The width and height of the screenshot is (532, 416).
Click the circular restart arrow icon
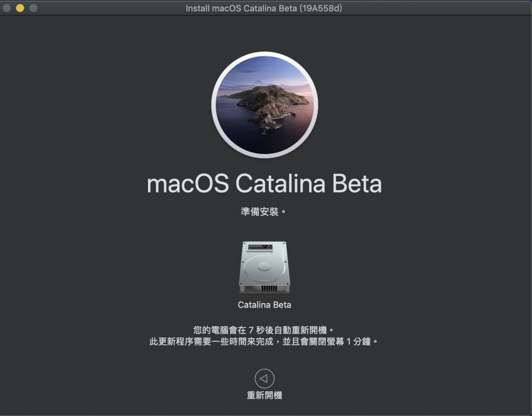(264, 379)
